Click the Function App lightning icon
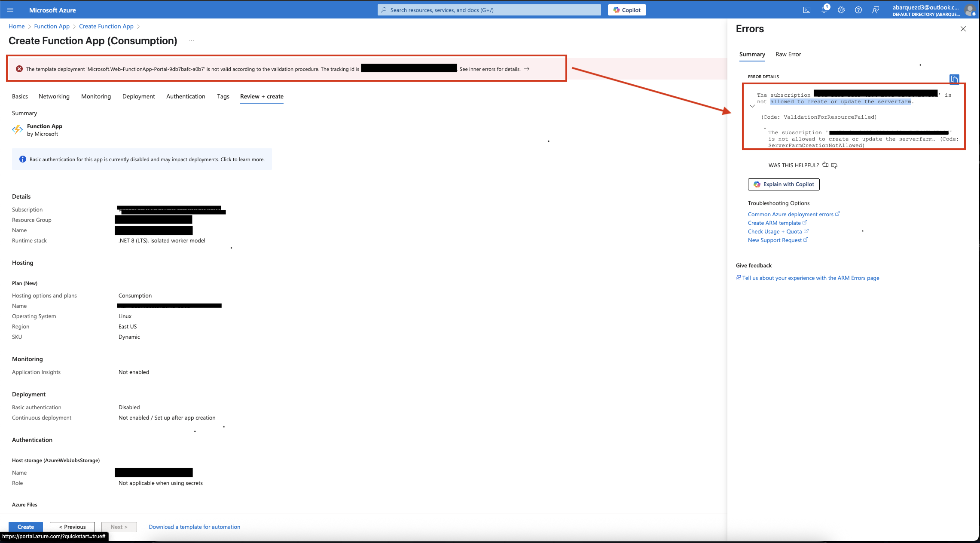980x543 pixels. 18,129
